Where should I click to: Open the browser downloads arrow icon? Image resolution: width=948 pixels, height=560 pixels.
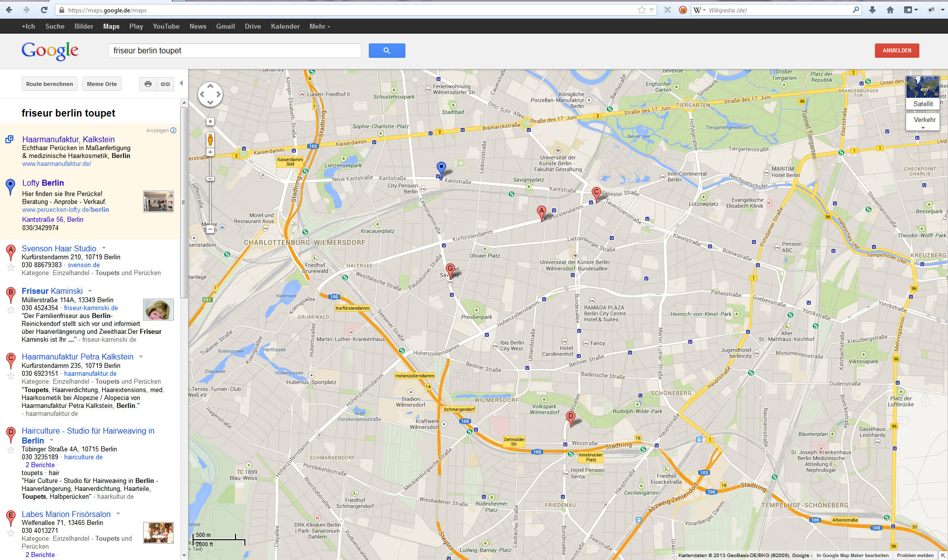[x=872, y=10]
